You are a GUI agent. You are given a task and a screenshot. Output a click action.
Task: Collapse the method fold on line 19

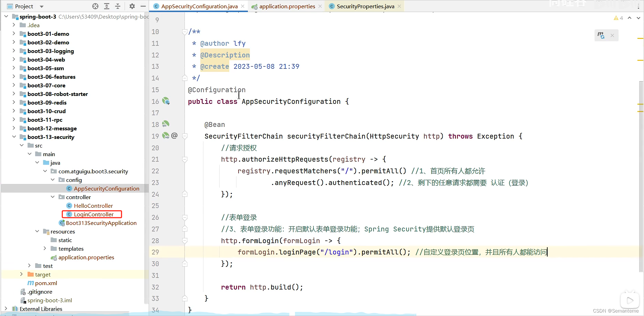coord(185,136)
